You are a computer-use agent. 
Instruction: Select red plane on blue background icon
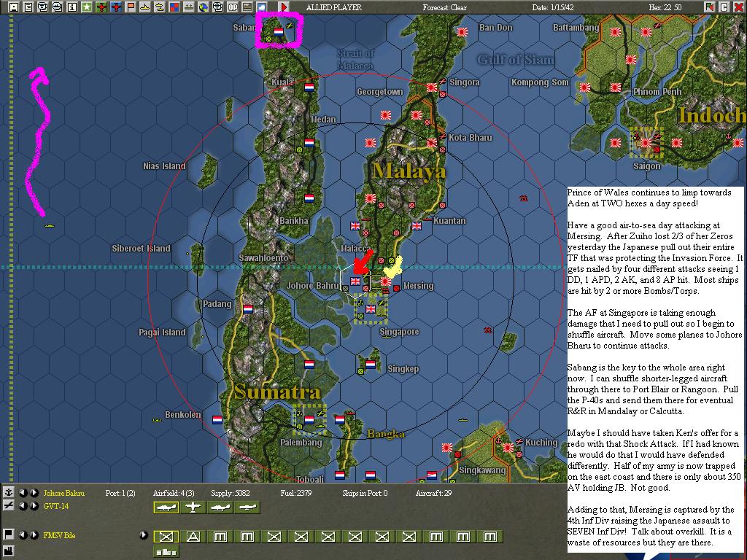(x=116, y=7)
